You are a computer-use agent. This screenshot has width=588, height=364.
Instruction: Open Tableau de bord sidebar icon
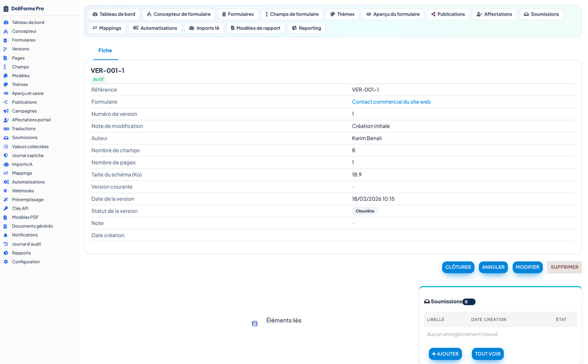pos(6,23)
